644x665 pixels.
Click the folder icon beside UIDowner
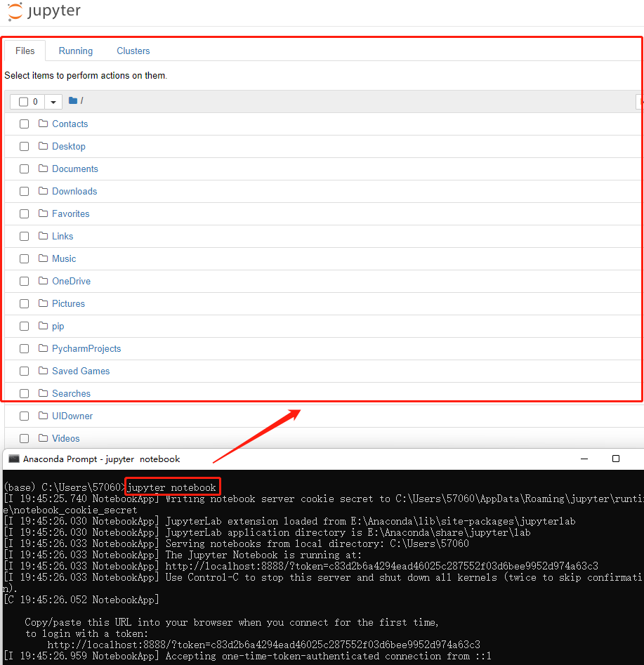point(43,416)
